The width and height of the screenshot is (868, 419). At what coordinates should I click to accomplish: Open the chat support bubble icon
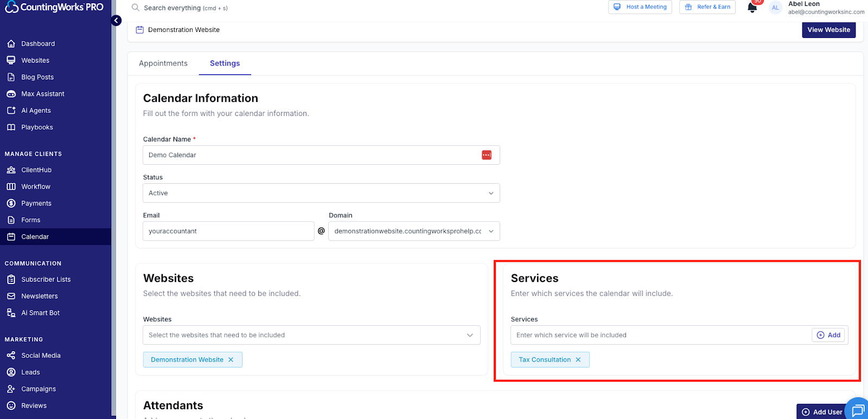[858, 410]
